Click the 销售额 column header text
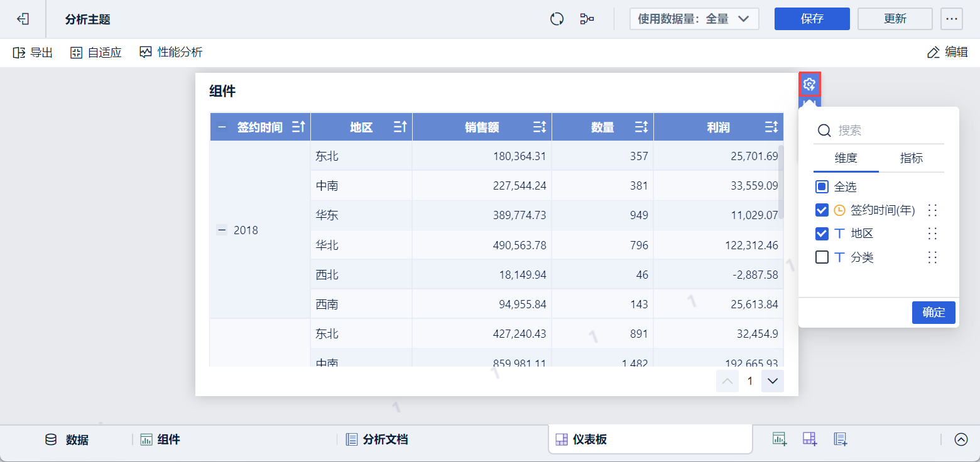Image resolution: width=980 pixels, height=462 pixels. pos(482,127)
